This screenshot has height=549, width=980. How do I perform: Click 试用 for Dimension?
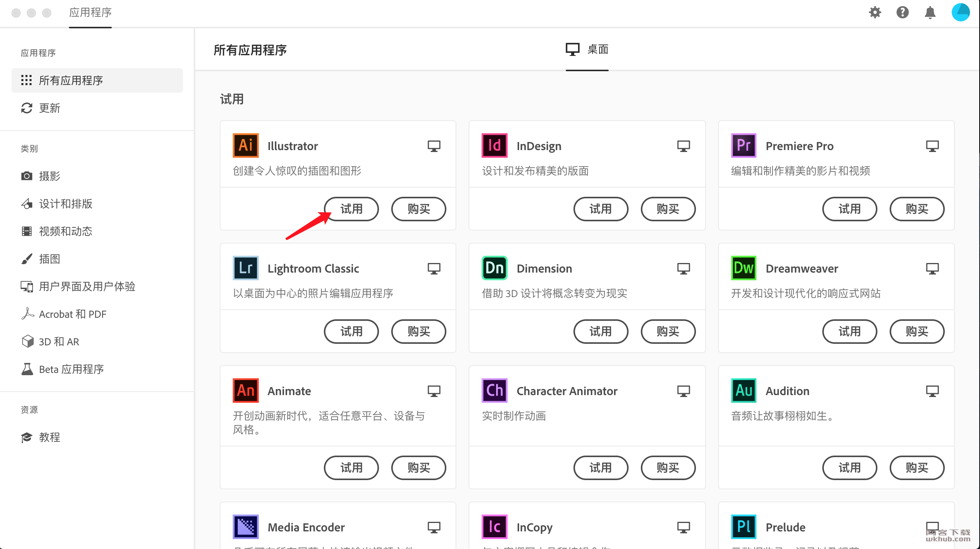(x=601, y=332)
